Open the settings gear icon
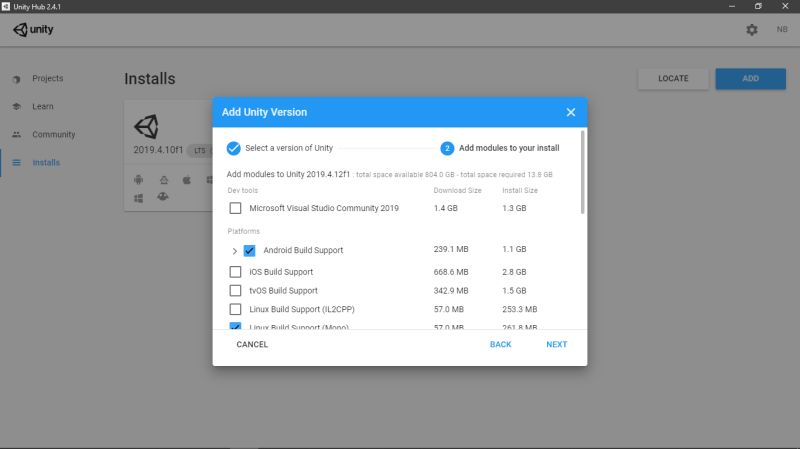This screenshot has width=800, height=449. pos(752,30)
